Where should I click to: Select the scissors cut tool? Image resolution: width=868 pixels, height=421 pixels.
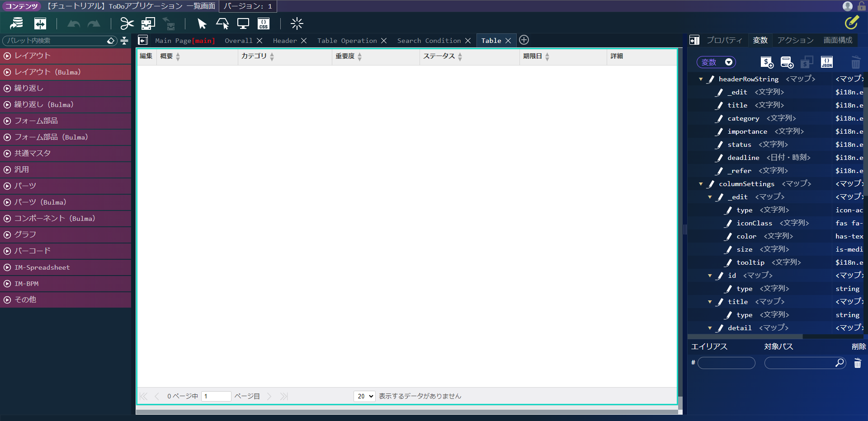click(127, 23)
